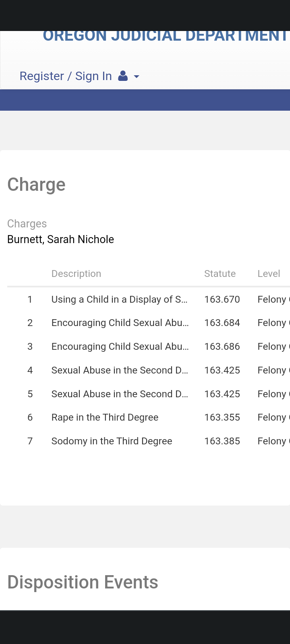Select Rape in the Third Degree row
The height and width of the screenshot is (644, 290).
coord(149,417)
